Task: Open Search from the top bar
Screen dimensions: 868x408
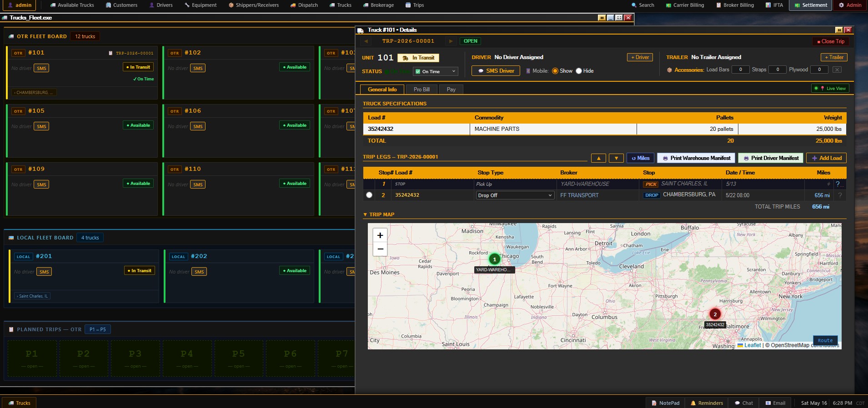Action: pyautogui.click(x=642, y=5)
